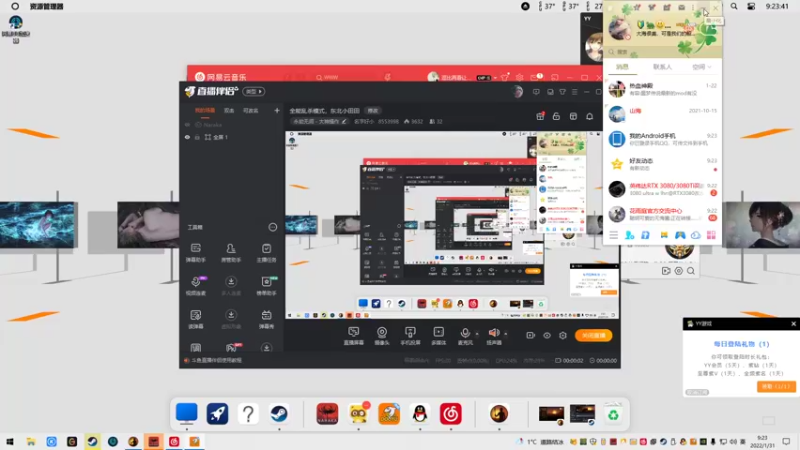Open the Windows Start menu
This screenshot has height=450, width=800.
[x=10, y=442]
